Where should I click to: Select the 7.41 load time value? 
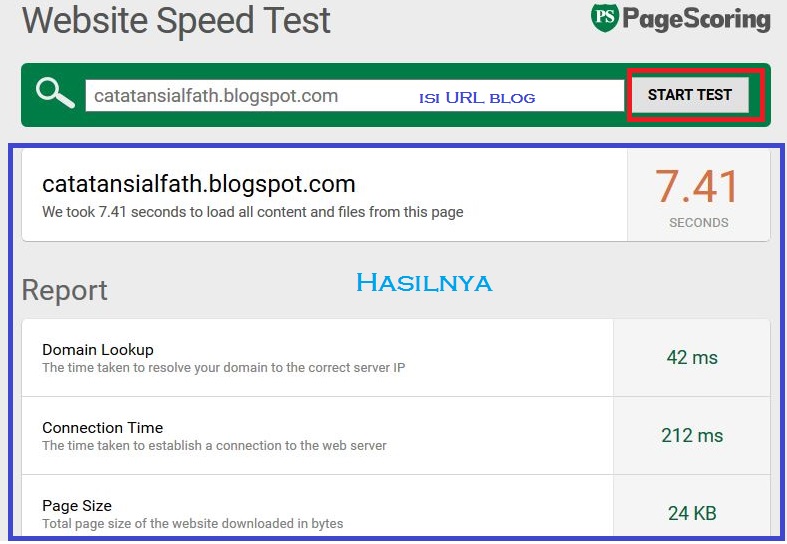(697, 186)
